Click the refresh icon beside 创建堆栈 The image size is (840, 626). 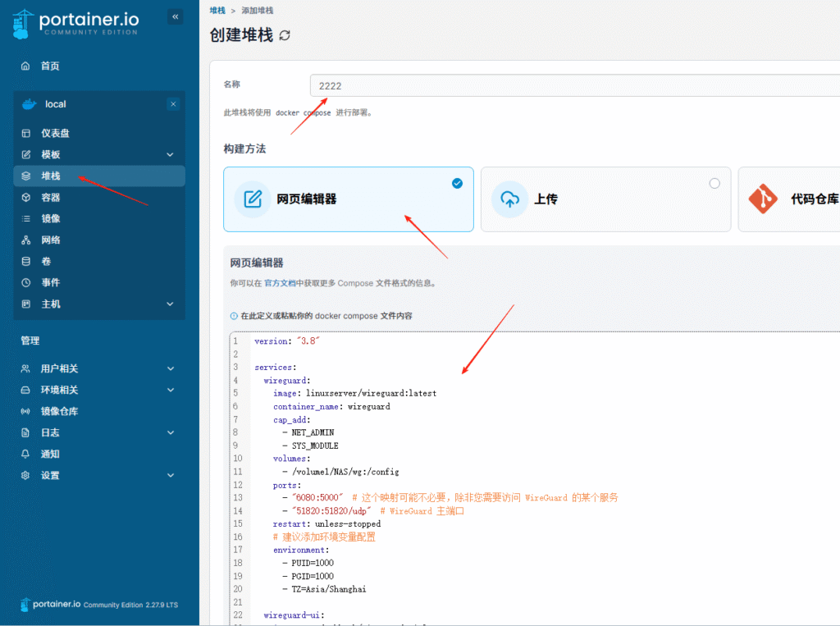(285, 35)
